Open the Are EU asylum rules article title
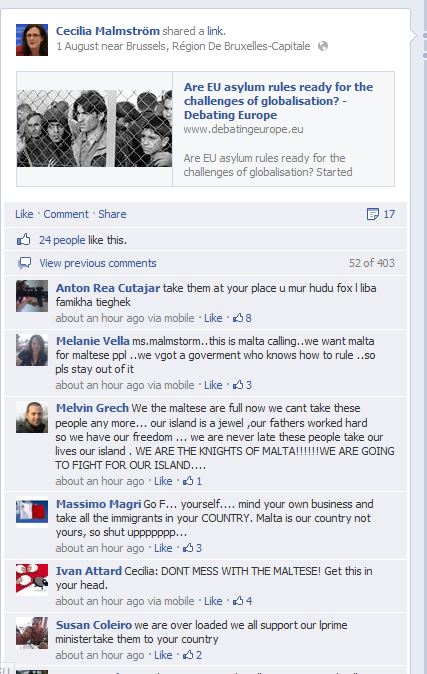 278,101
